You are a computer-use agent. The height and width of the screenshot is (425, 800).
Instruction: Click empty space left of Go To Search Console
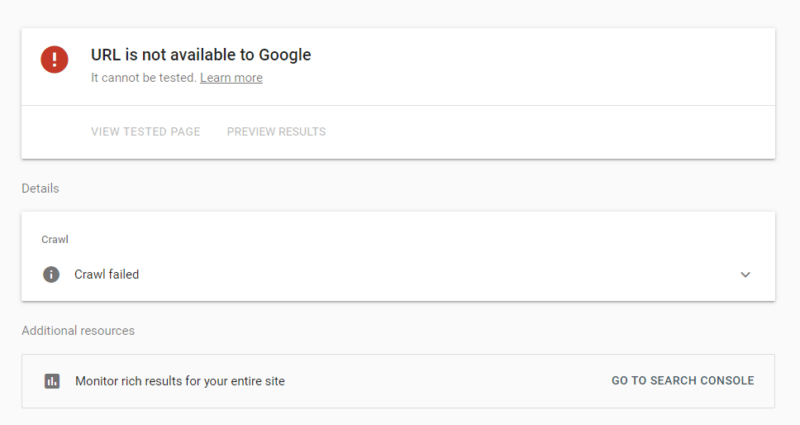click(x=450, y=381)
